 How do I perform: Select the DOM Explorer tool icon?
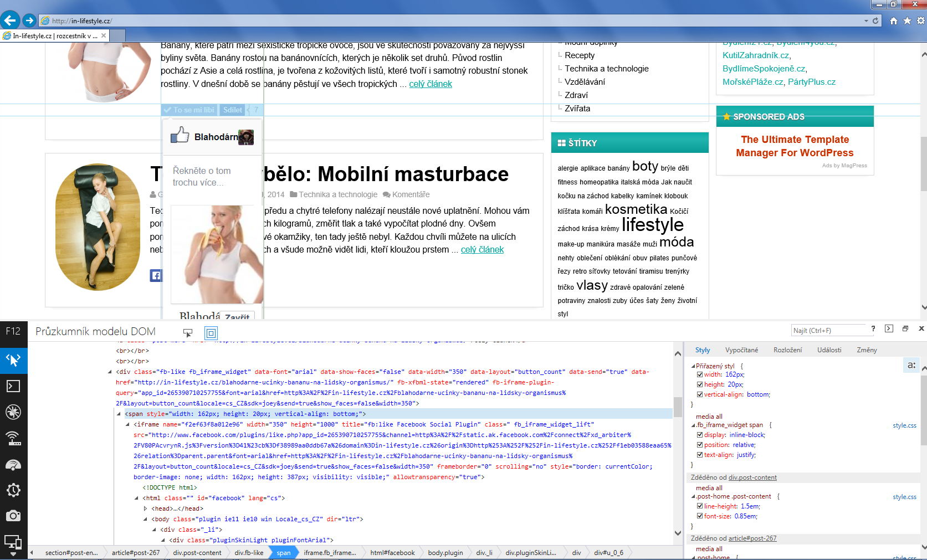pos(13,360)
